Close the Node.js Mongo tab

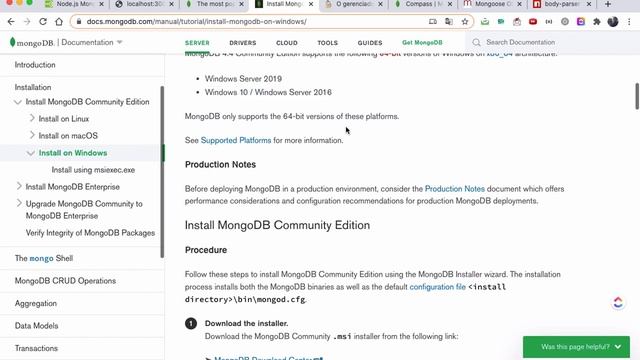pos(101,4)
